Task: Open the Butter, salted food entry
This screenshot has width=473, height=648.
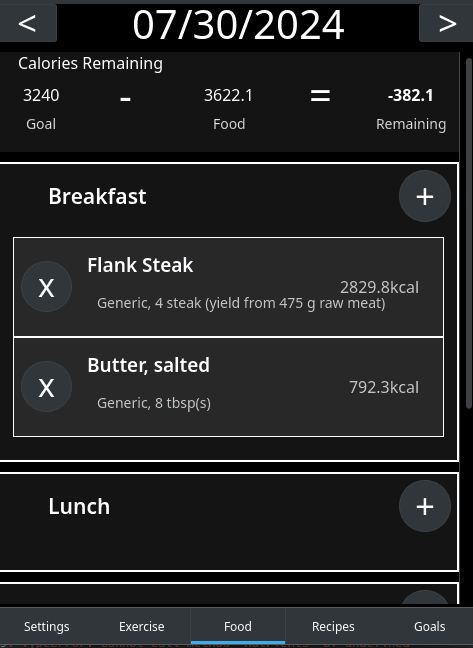Action: (x=228, y=387)
